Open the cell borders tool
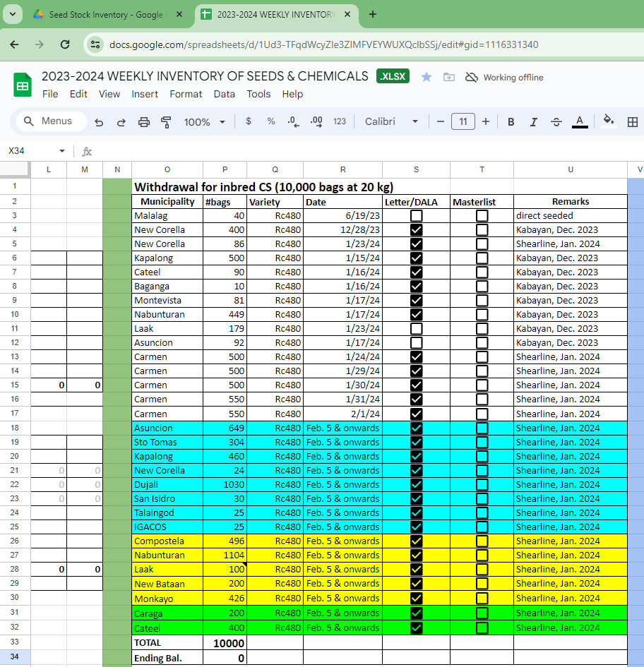Screen dimensions: 644x667 tap(632, 122)
